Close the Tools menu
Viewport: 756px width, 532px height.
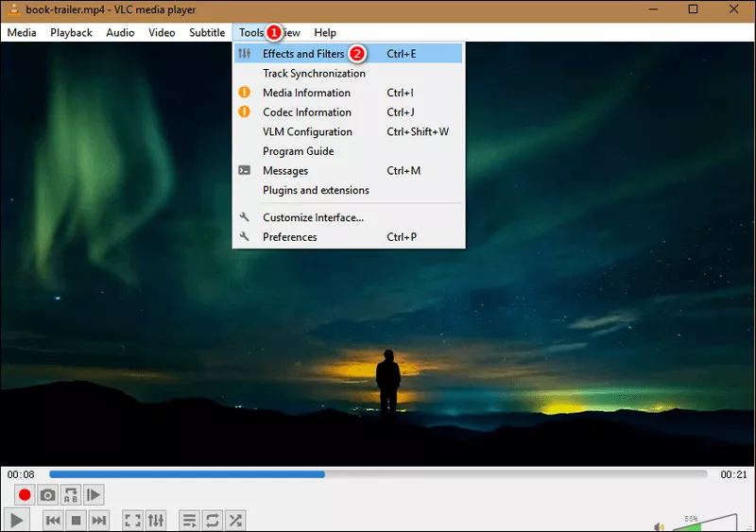tap(251, 33)
